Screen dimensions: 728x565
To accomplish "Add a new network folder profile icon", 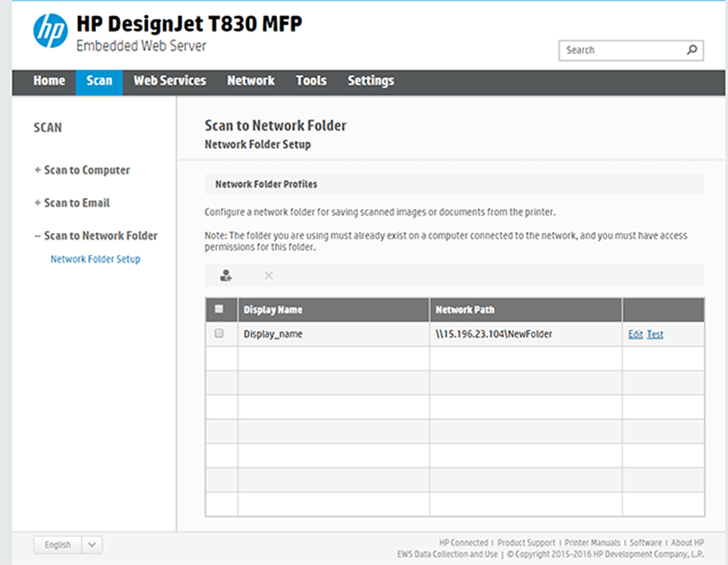I will pos(226,275).
